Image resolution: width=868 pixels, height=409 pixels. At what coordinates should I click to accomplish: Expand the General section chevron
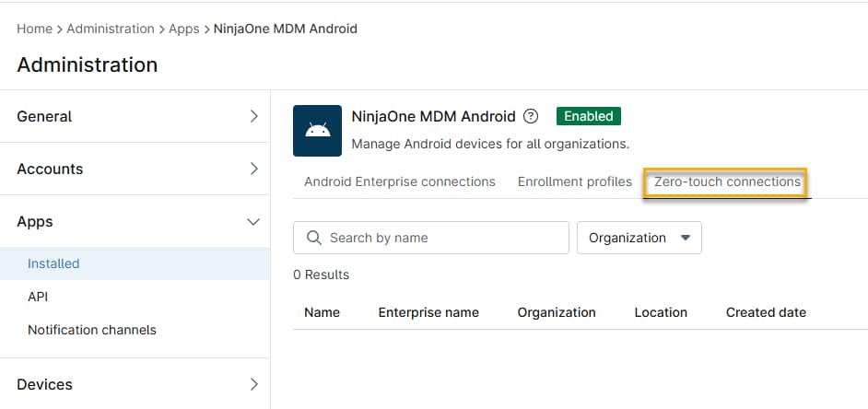pyautogui.click(x=253, y=116)
